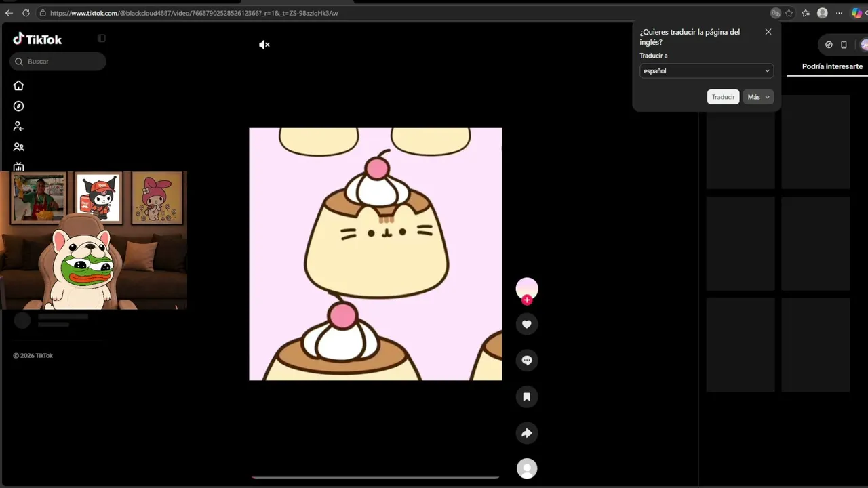The width and height of the screenshot is (868, 488).
Task: Open the browser favorites list icon
Action: (x=806, y=13)
